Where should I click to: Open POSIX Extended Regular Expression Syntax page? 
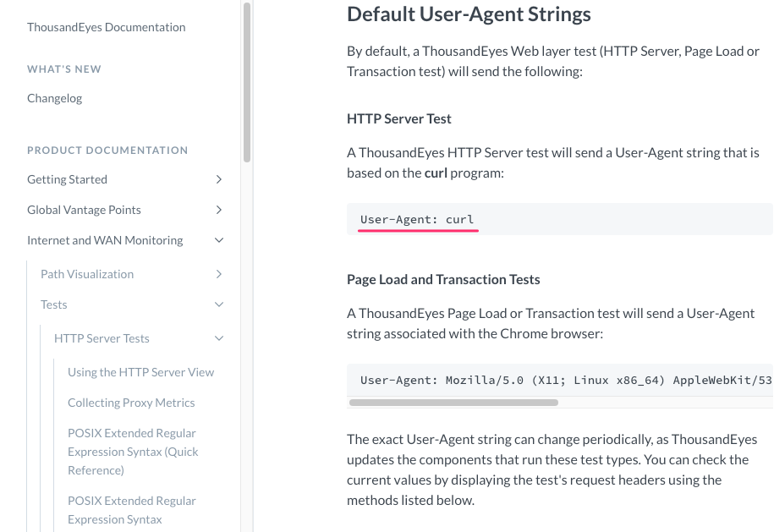[x=132, y=510]
